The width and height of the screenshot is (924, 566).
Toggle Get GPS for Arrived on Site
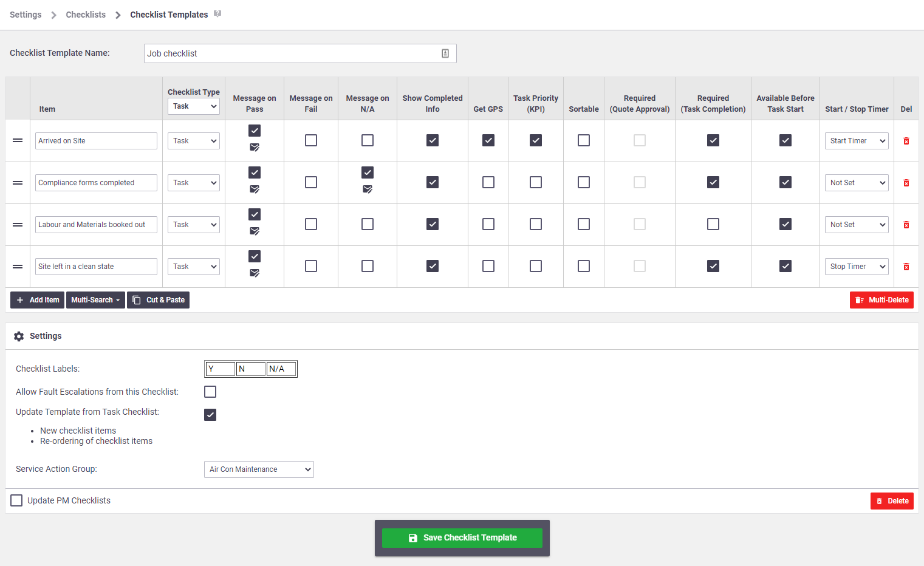[488, 140]
